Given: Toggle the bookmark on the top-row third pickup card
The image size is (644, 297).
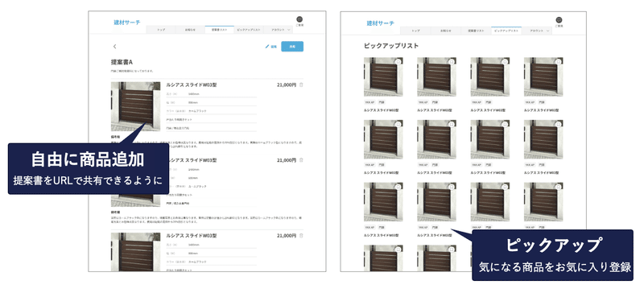Looking at the screenshot, I should click(506, 62).
